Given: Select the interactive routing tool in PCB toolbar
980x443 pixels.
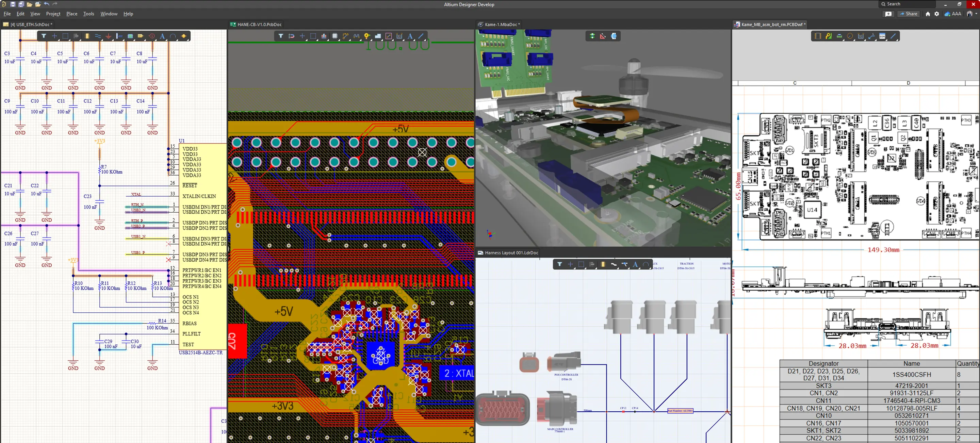Looking at the screenshot, I should pyautogui.click(x=345, y=36).
